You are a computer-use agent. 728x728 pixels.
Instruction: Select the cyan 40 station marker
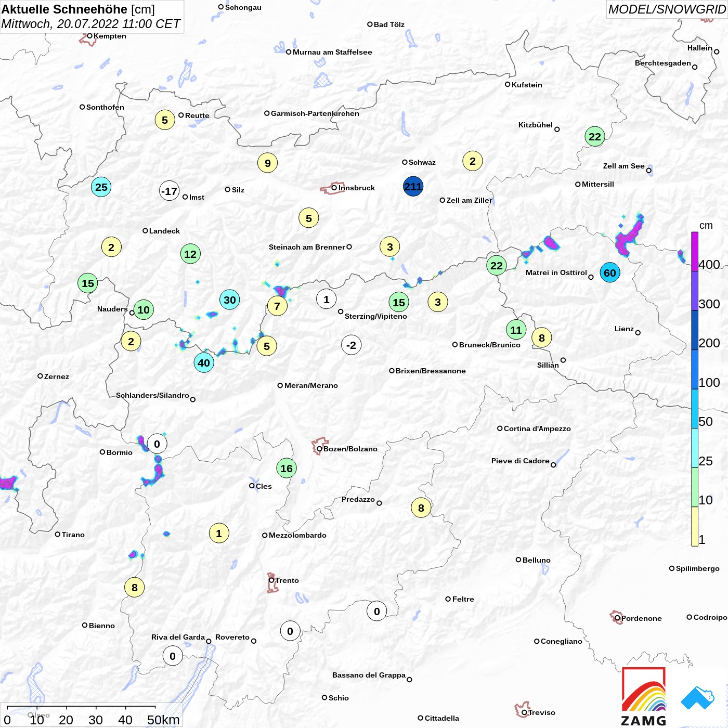coord(204,363)
